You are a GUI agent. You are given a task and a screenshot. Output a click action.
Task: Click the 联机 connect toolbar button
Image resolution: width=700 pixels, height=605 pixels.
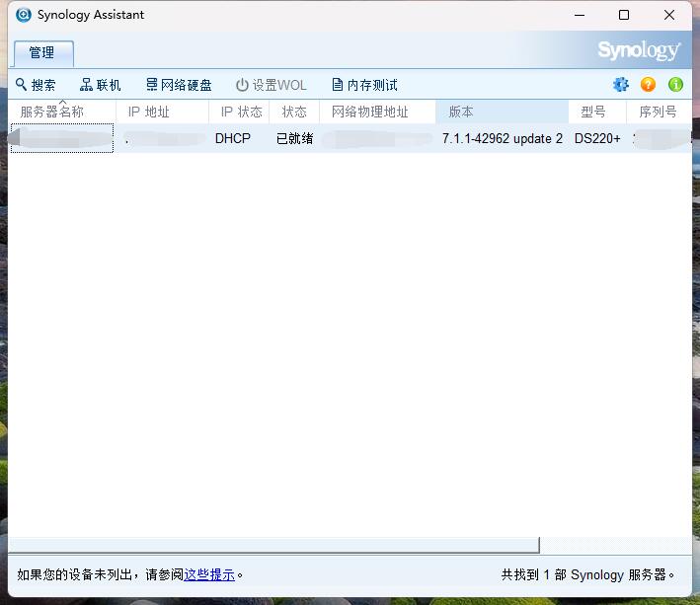(100, 85)
